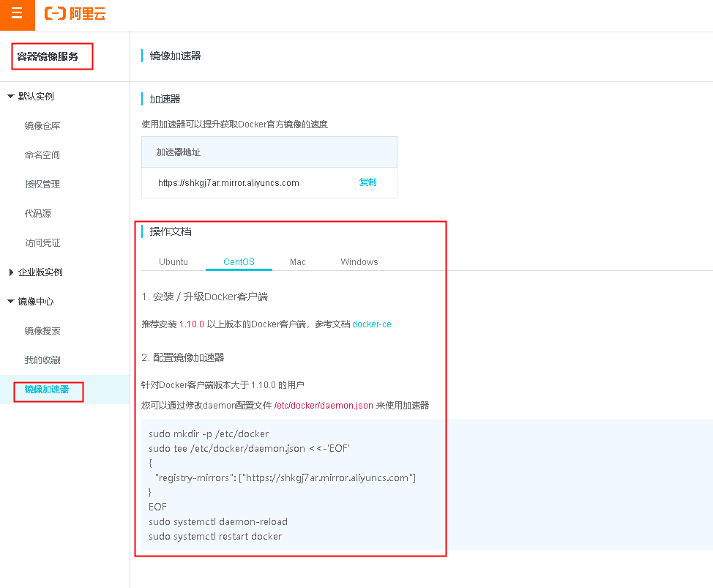The height and width of the screenshot is (588, 713).
Task: Open 我的收藏 in sidebar
Action: tap(42, 360)
